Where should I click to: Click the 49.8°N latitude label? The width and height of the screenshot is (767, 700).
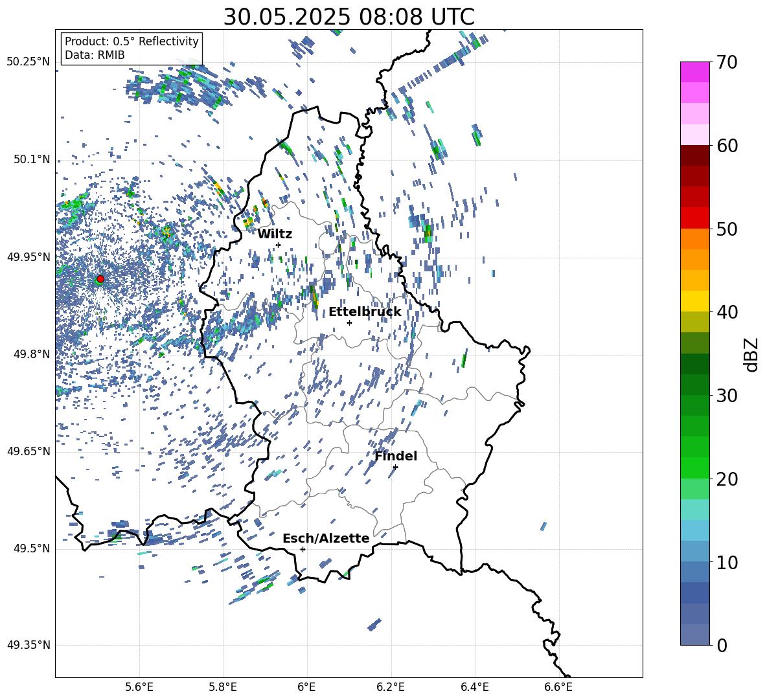point(32,354)
